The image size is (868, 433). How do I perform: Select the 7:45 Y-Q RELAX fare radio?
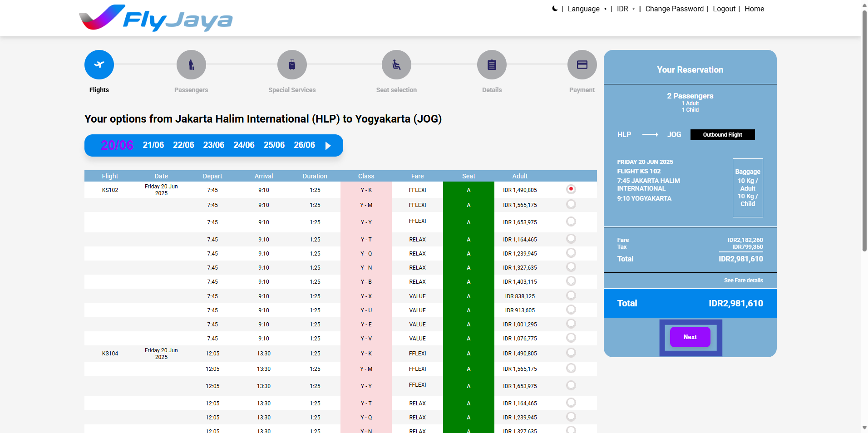(571, 253)
